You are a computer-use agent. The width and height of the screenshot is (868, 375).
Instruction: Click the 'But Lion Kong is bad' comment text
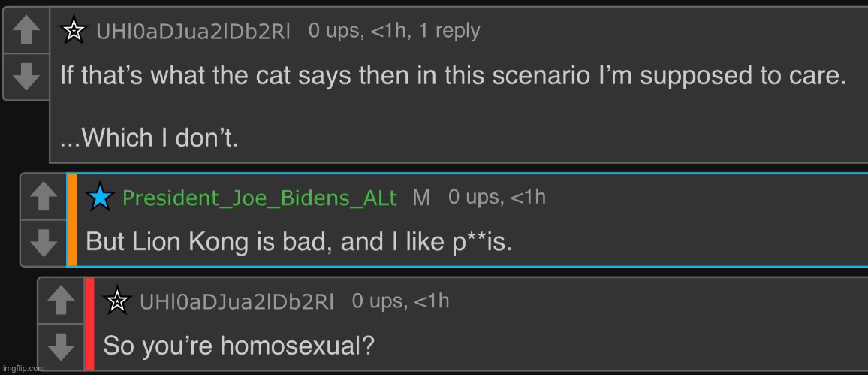[299, 243]
